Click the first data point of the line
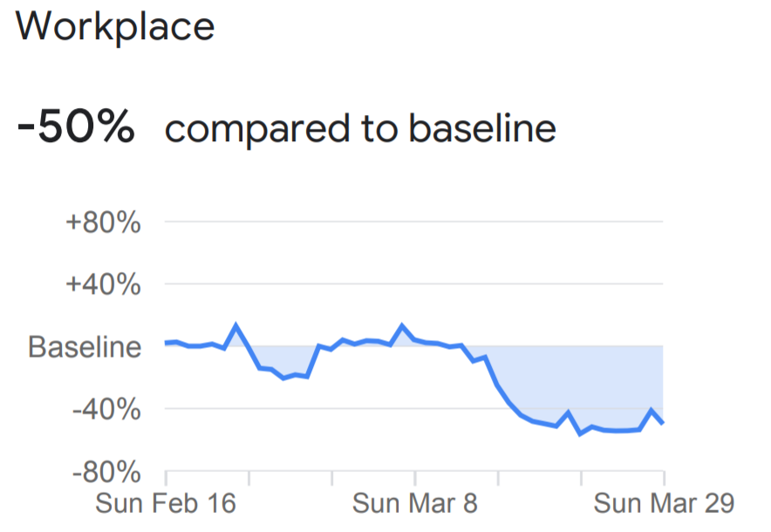771x532 pixels. pyautogui.click(x=167, y=343)
